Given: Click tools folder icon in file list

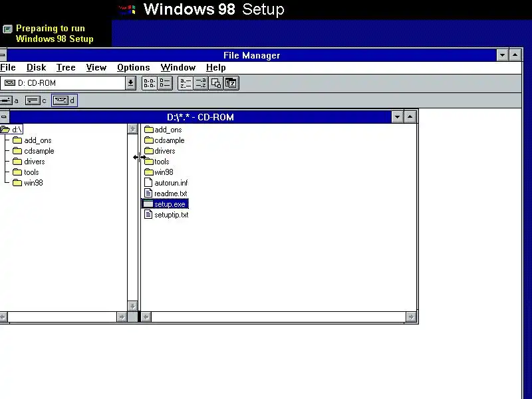Looking at the screenshot, I should (148, 162).
